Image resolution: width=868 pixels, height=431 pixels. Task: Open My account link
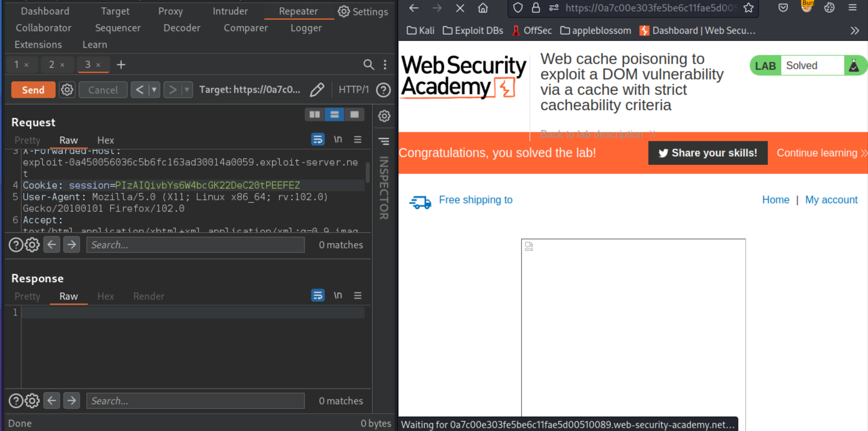(x=831, y=200)
